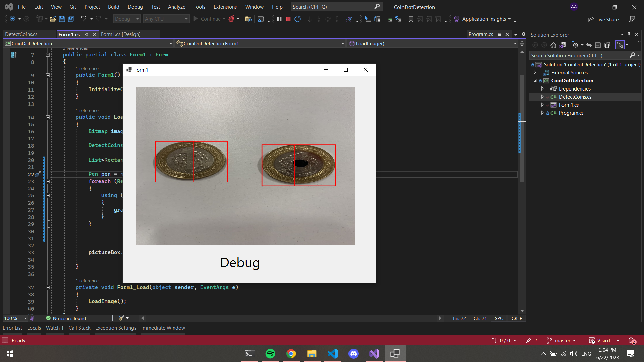Viewport: 644px width, 362px height.
Task: Click Solution Explorer Home icon
Action: [x=553, y=45]
